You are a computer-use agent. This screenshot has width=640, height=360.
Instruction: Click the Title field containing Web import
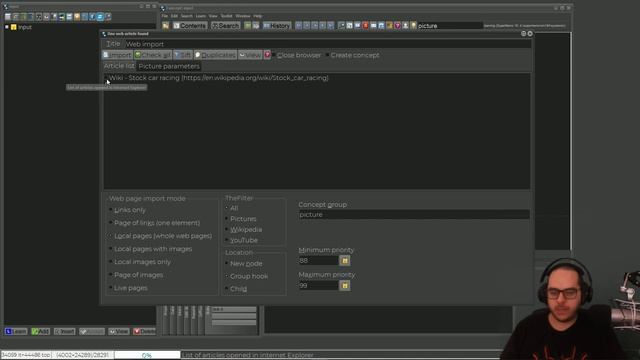click(328, 44)
